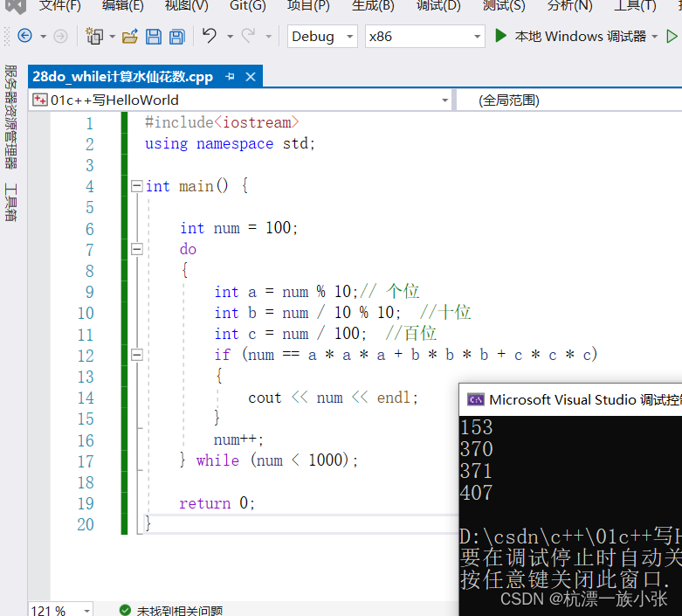Click the 未找到相关问题 status text

180,611
